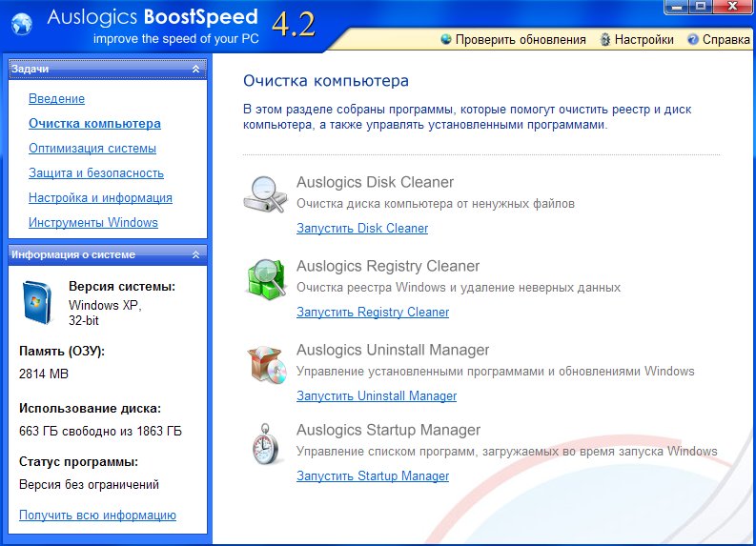Viewport: 756px width, 546px height.
Task: Click the Auslogics Registry Cleaner title
Action: (388, 266)
